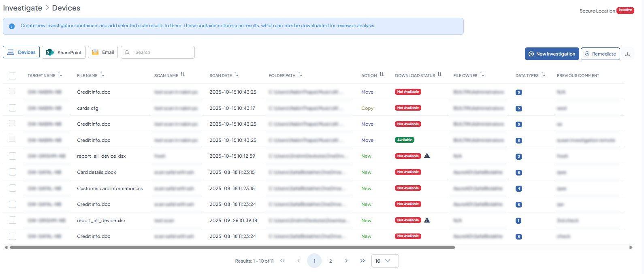Go to last page double-chevron icon

coord(362,261)
